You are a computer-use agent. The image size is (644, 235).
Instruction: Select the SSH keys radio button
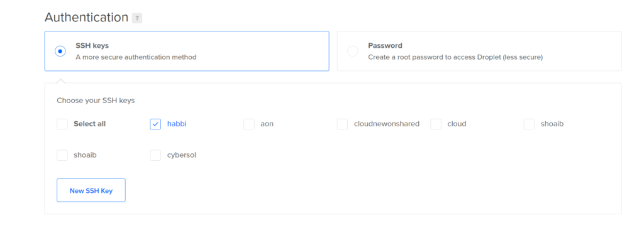coord(60,52)
